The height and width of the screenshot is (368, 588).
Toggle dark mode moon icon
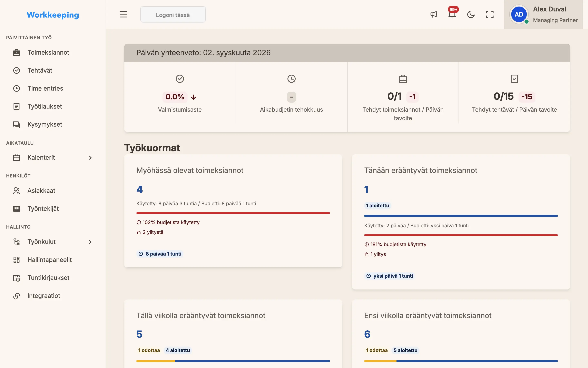pos(471,14)
